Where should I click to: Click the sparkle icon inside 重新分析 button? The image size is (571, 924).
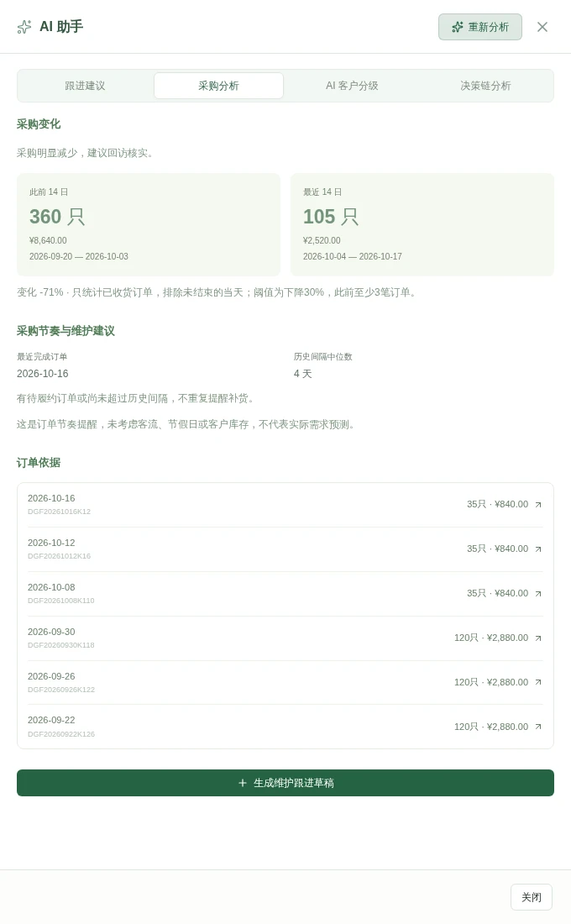(x=457, y=27)
